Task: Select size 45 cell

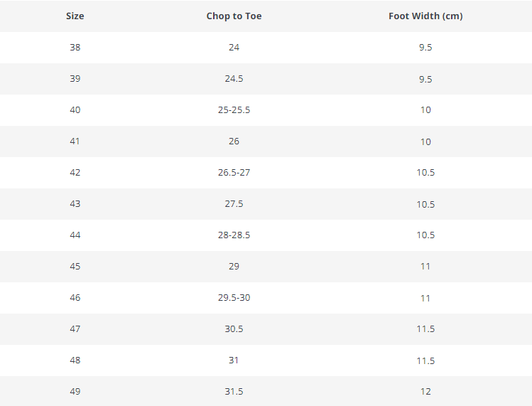Action: pyautogui.click(x=75, y=266)
